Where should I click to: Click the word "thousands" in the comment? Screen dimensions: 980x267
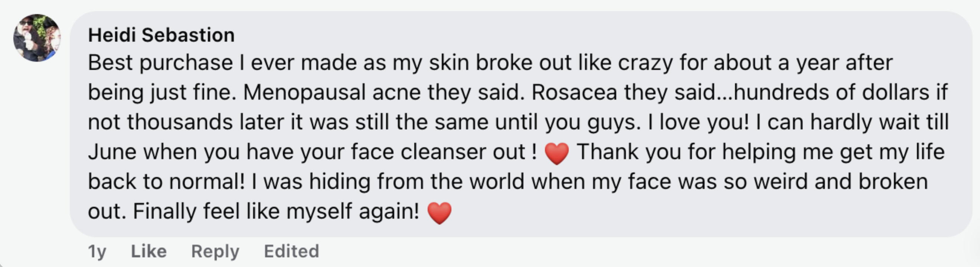pos(180,122)
